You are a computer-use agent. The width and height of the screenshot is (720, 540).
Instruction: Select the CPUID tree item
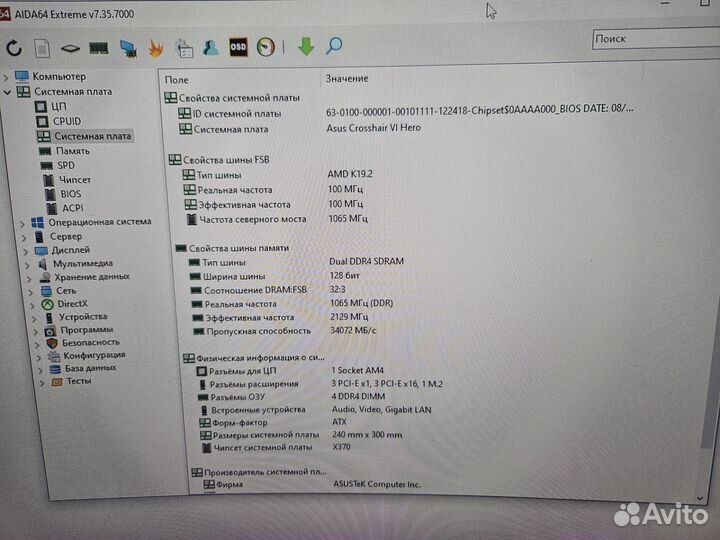pyautogui.click(x=67, y=121)
